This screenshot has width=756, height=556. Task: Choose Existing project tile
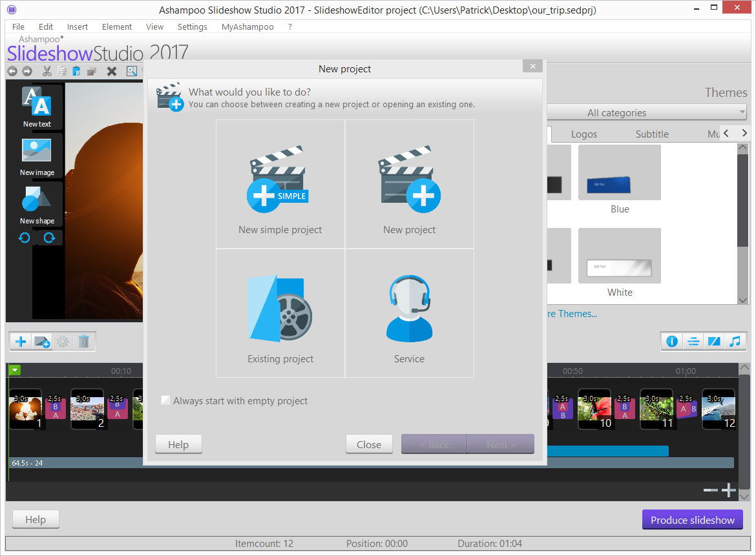pyautogui.click(x=280, y=313)
